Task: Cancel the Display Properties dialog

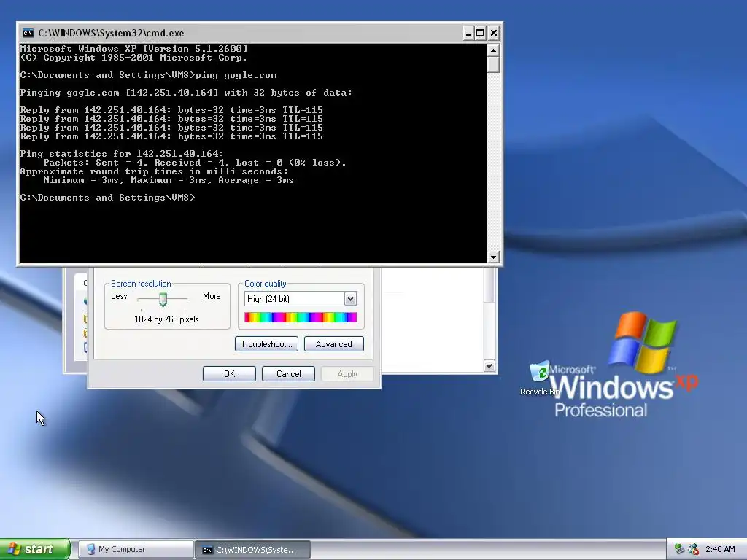Action: (288, 374)
